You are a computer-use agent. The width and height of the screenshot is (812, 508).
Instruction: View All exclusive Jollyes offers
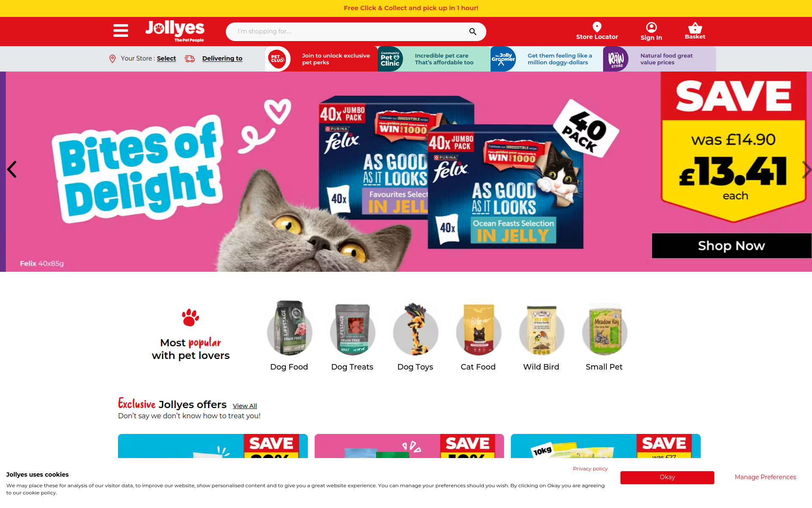point(244,406)
